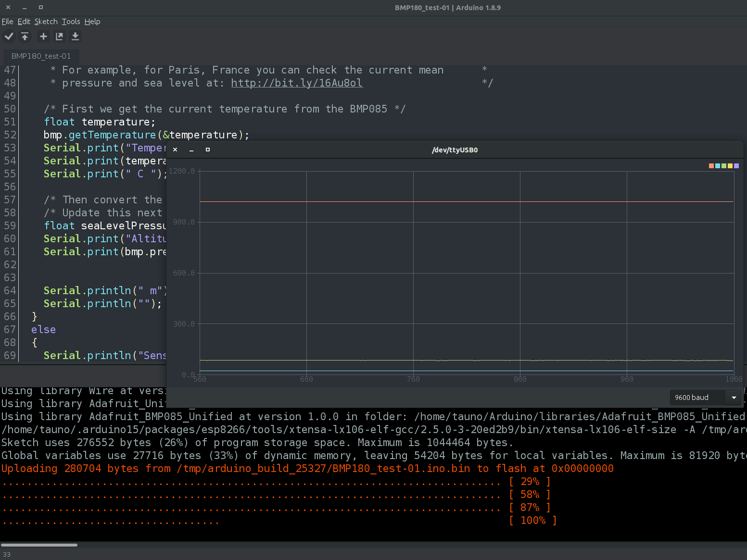
Task: Verify the sketch with the checkmark icon
Action: (9, 36)
